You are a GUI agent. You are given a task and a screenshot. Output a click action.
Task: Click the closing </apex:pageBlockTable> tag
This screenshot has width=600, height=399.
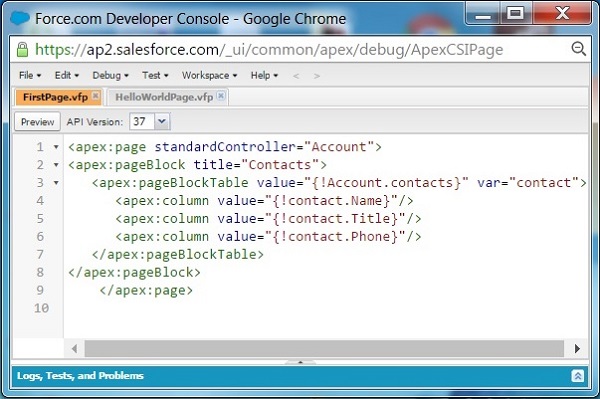pos(178,255)
